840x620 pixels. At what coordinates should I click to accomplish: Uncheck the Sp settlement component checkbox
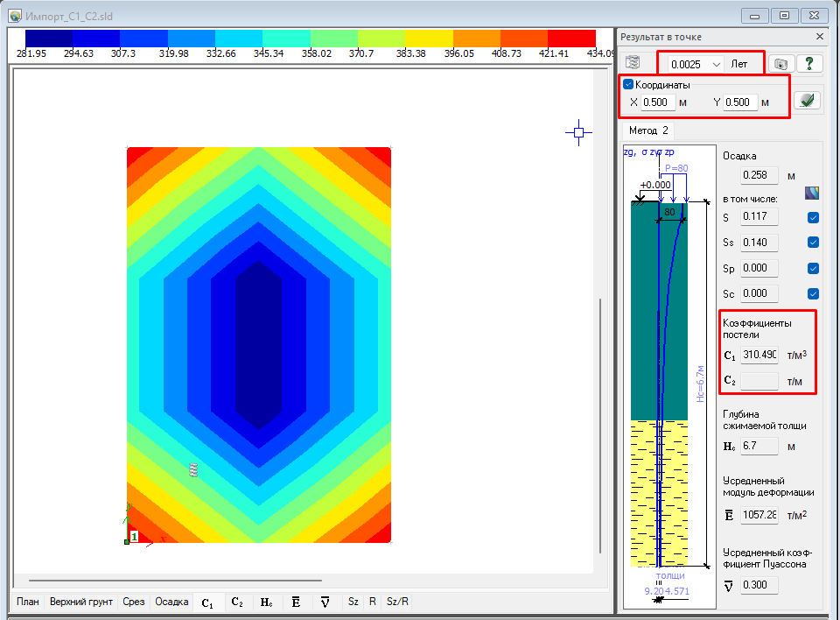coord(813,268)
